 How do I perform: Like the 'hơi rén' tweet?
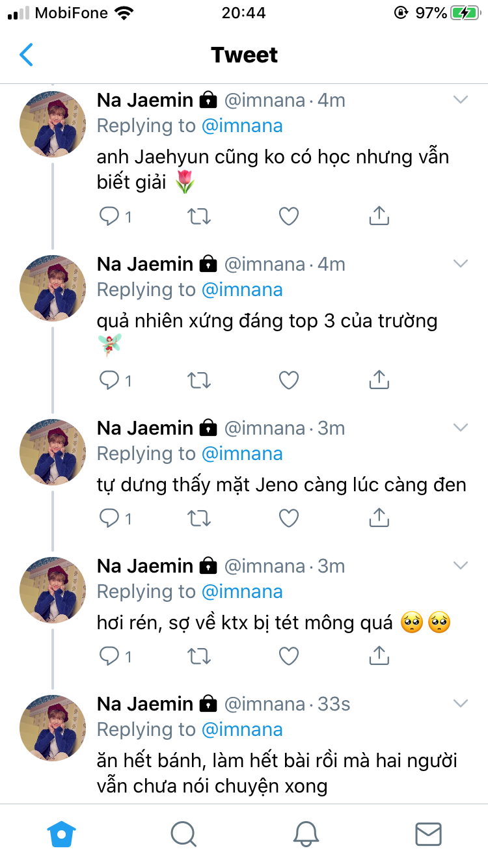click(x=288, y=657)
